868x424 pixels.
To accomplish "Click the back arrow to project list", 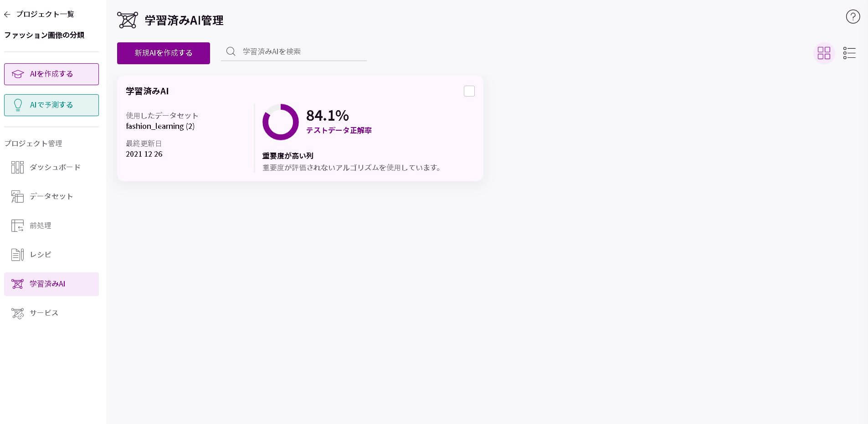I will coord(7,15).
